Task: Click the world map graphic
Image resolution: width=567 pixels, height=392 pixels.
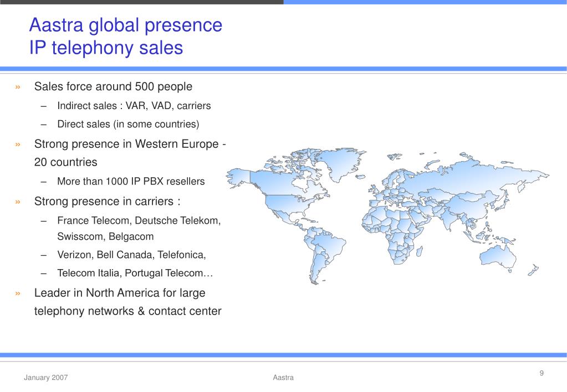Action: point(387,216)
